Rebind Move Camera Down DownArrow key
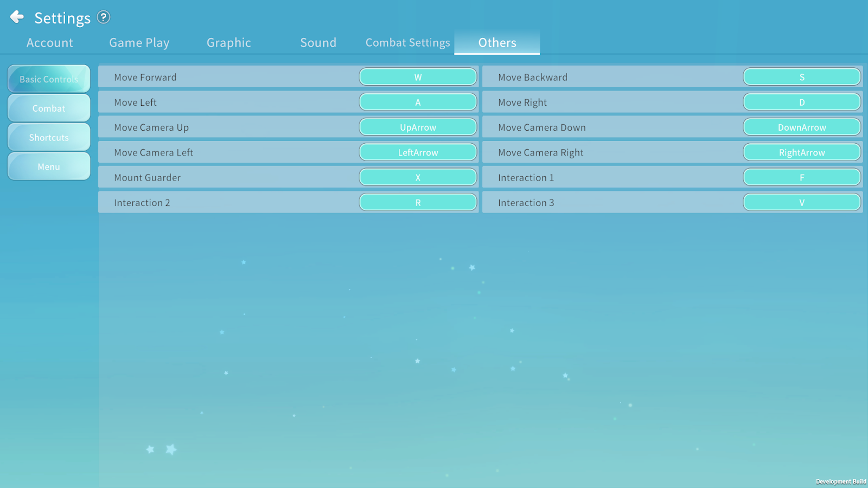This screenshot has width=868, height=488. point(801,127)
